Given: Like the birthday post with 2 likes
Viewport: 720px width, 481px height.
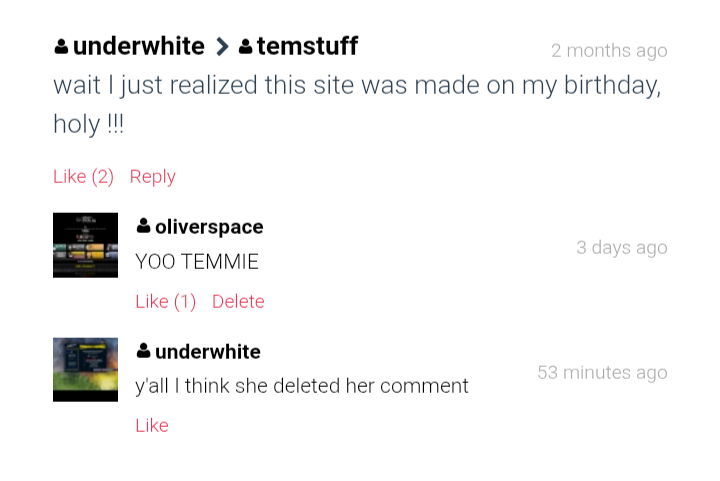Looking at the screenshot, I should coord(83,177).
